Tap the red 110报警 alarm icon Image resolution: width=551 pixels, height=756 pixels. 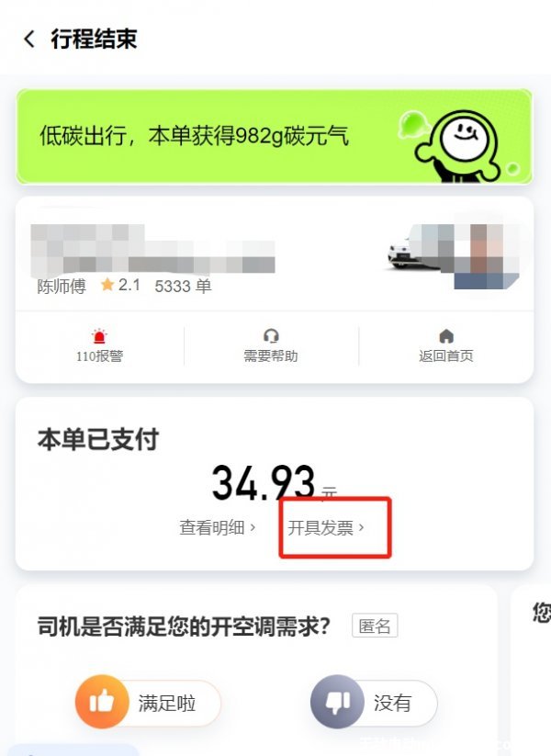pos(99,335)
